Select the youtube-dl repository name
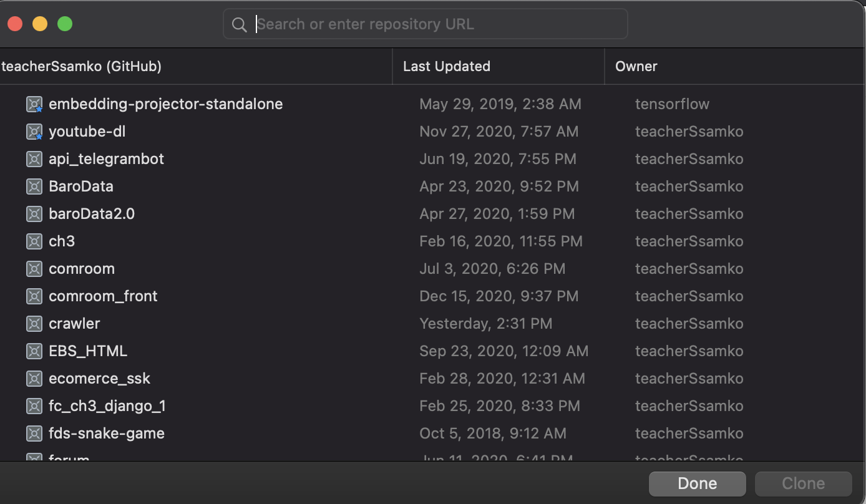This screenshot has width=866, height=504. [87, 132]
